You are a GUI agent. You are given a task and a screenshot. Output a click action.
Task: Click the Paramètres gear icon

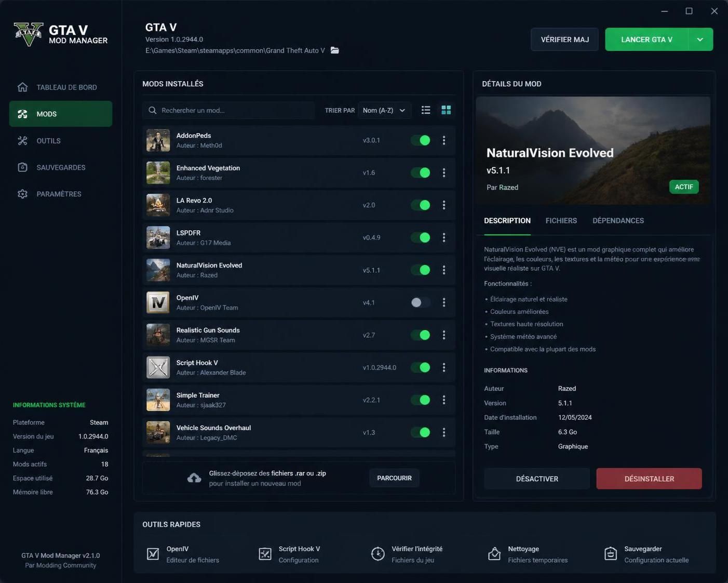coord(22,194)
